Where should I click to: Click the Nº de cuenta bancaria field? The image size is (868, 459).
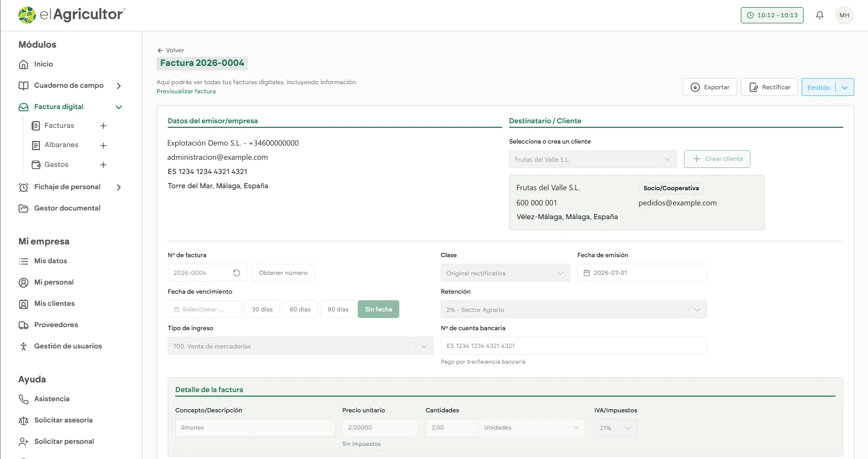click(x=574, y=346)
